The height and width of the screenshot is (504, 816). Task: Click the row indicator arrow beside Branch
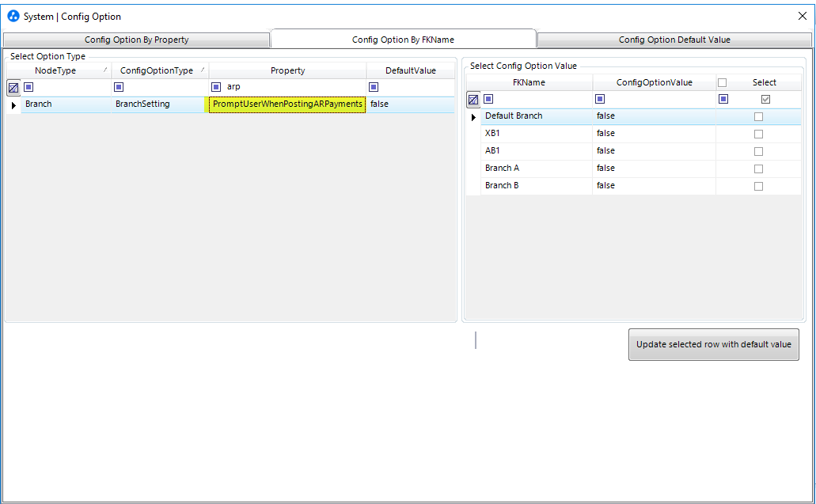13,105
